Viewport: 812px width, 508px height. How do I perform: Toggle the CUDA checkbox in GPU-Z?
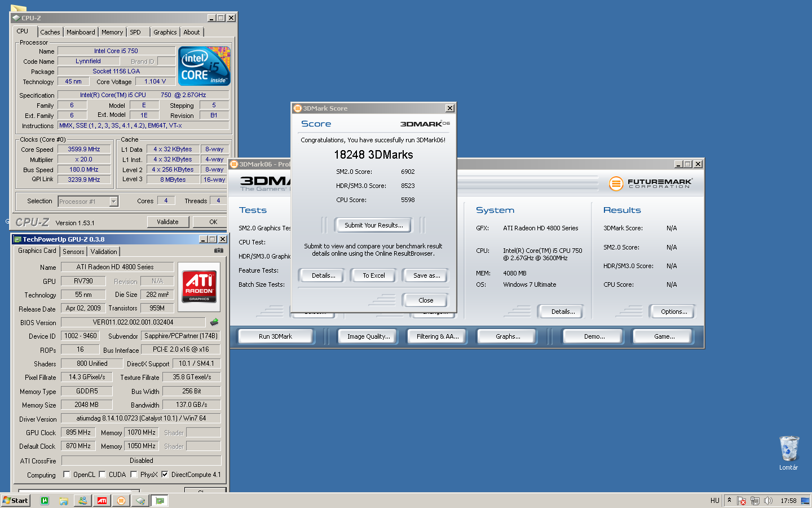pos(102,475)
